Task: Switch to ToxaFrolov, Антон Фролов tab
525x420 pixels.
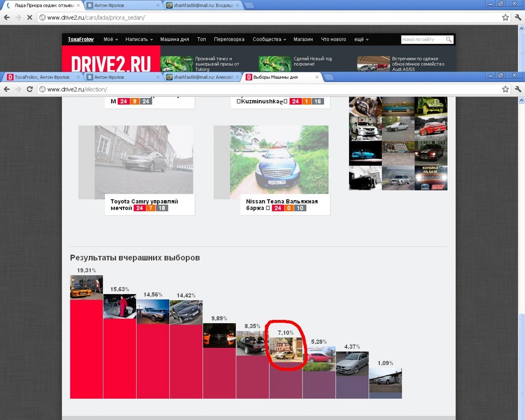Action: (x=42, y=77)
